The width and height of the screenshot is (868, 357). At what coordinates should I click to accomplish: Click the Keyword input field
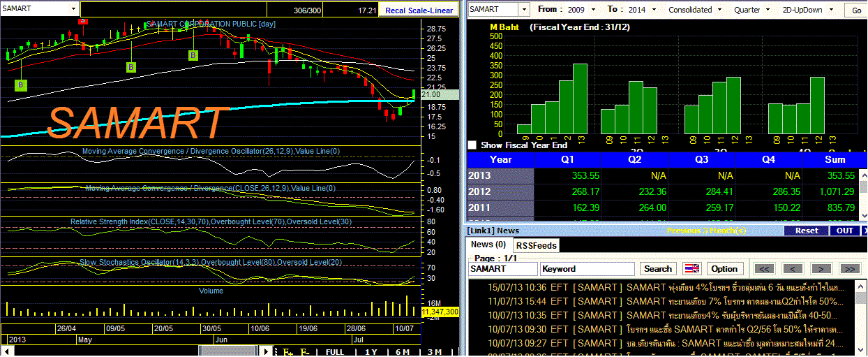point(588,269)
